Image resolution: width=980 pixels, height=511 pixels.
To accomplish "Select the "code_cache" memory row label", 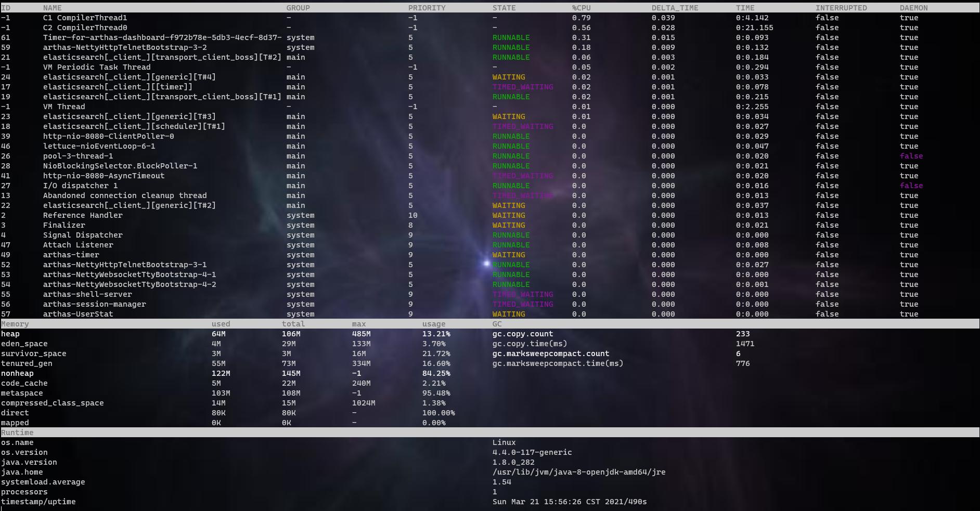I will pos(24,383).
